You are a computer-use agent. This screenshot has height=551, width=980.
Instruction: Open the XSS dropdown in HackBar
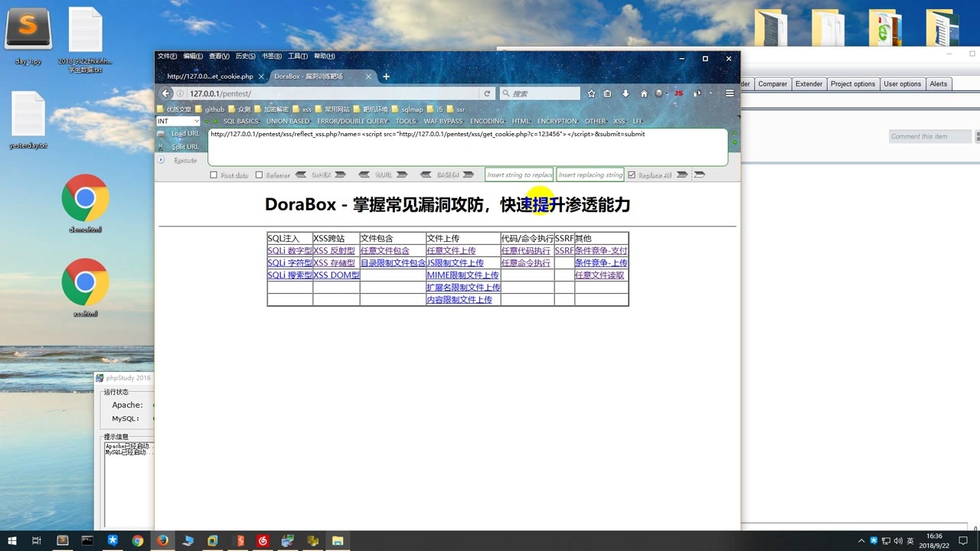pos(619,121)
